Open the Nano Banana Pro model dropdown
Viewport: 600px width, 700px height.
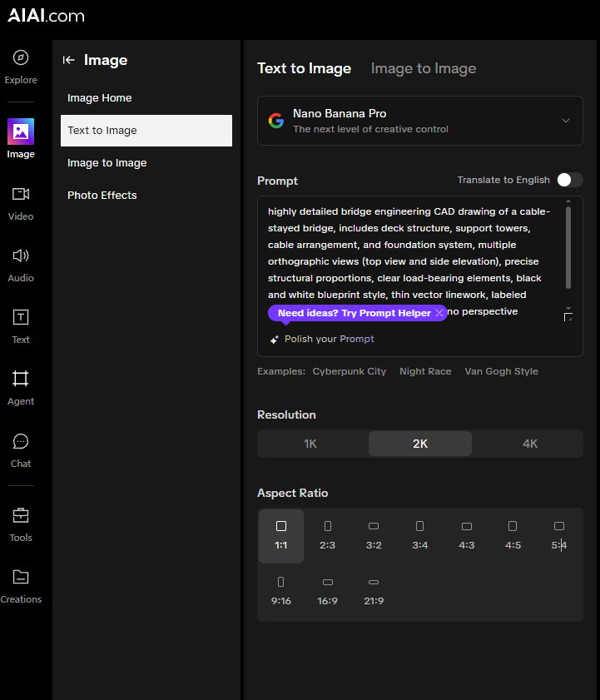[x=420, y=121]
